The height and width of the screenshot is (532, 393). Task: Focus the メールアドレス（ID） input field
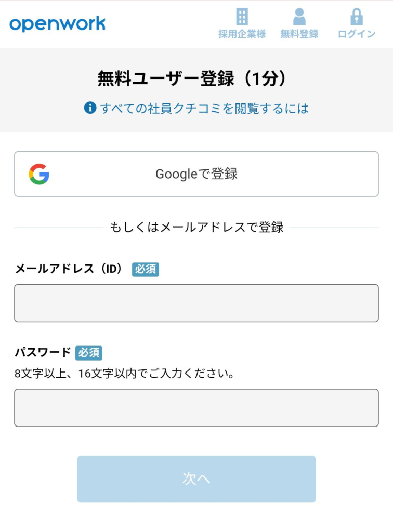click(197, 303)
